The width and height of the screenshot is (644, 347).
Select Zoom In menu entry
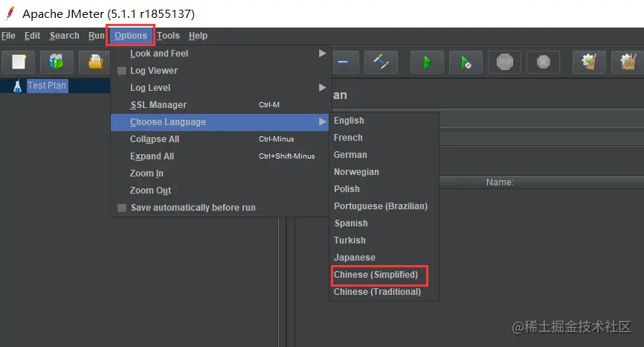tap(219, 173)
